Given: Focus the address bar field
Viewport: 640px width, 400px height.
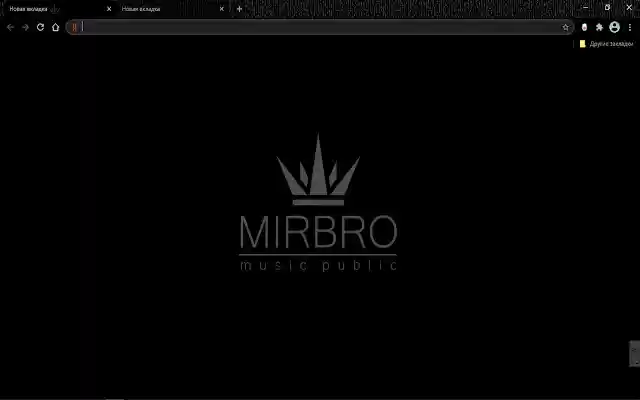Looking at the screenshot, I should tap(320, 27).
